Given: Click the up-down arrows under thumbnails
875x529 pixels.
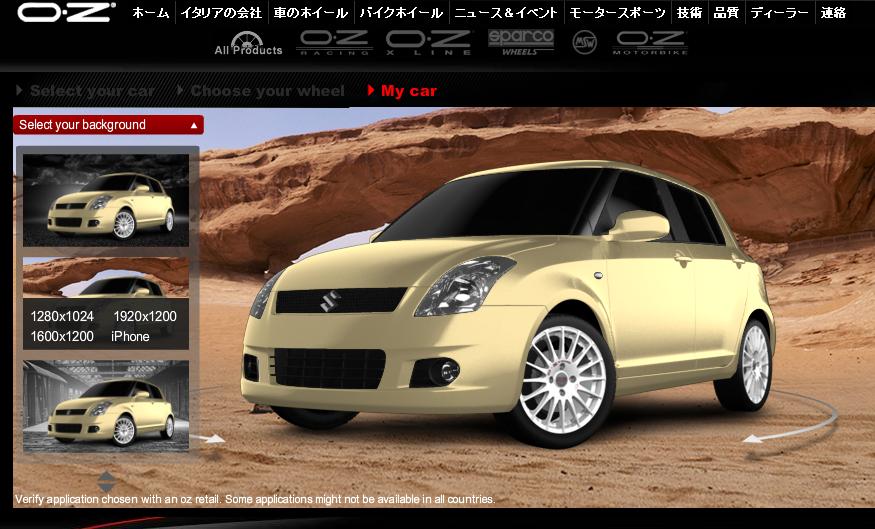Looking at the screenshot, I should point(106,482).
